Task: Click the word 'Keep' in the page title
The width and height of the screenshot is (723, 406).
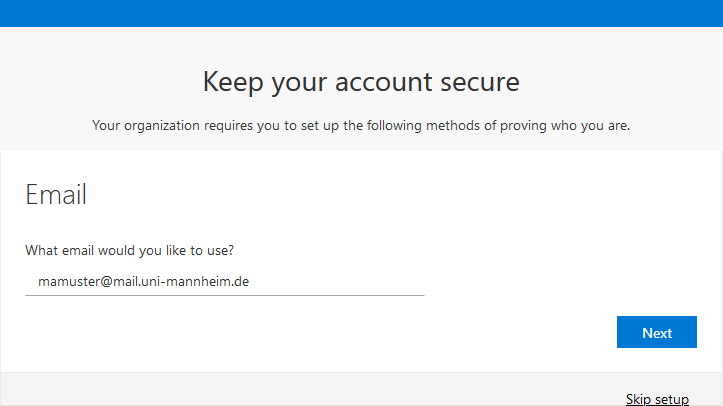Action: pos(233,82)
